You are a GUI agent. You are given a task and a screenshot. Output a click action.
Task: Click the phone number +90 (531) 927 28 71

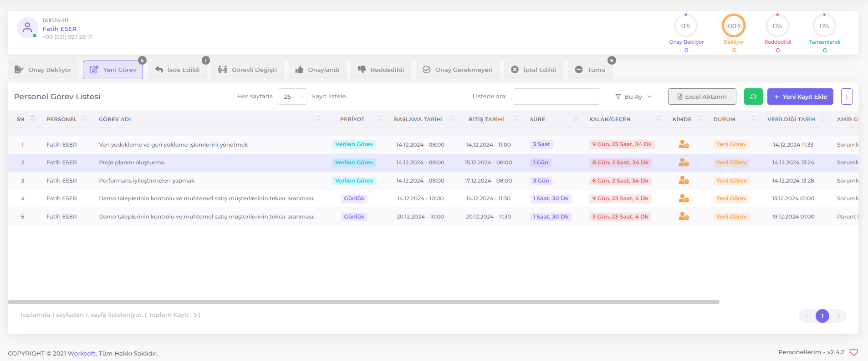coord(68,37)
